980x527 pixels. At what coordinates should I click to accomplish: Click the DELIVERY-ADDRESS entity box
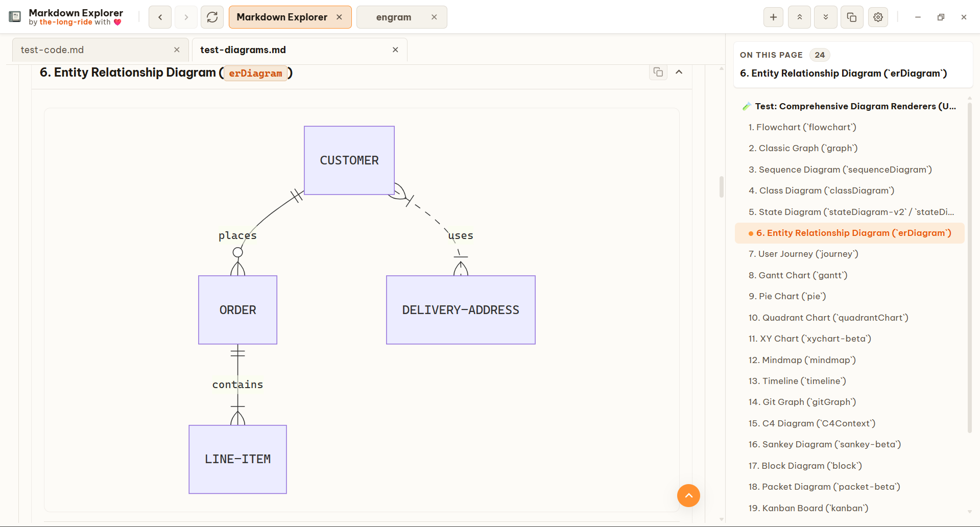tap(461, 310)
